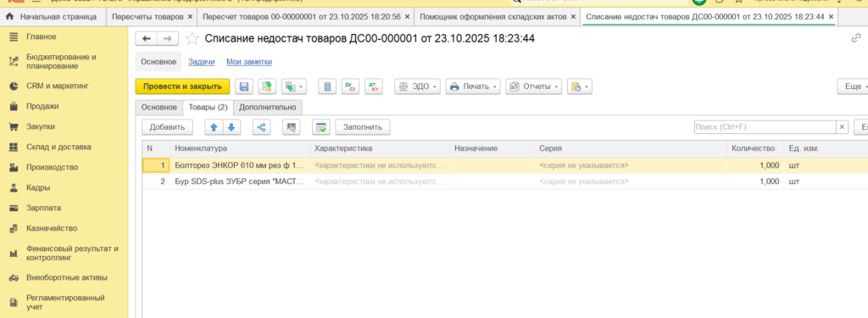The height and width of the screenshot is (318, 868).
Task: Post the document using the green-arrow sheet icon
Action: click(268, 86)
